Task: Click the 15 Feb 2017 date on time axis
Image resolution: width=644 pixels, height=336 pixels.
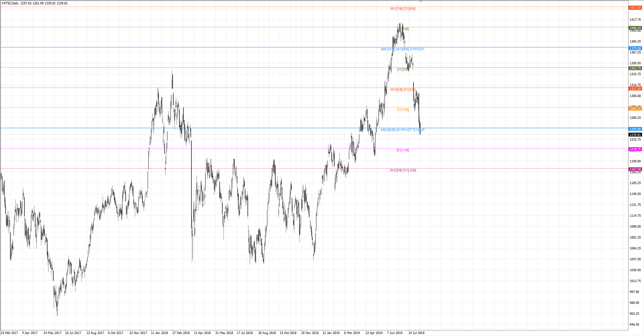Action: point(10,333)
